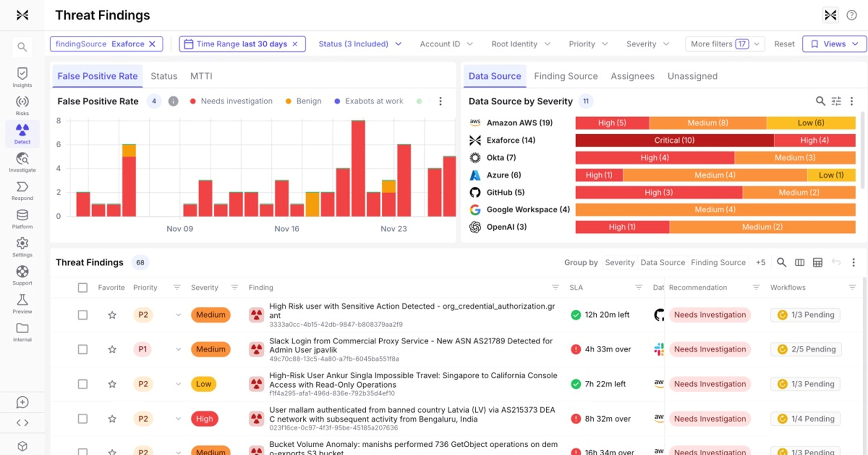Open the Risks section in sidebar
This screenshot has height=455, width=868.
[22, 105]
